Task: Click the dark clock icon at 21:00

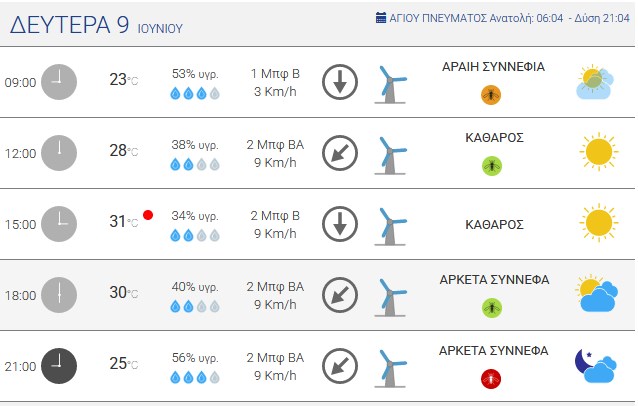Action: pyautogui.click(x=59, y=366)
